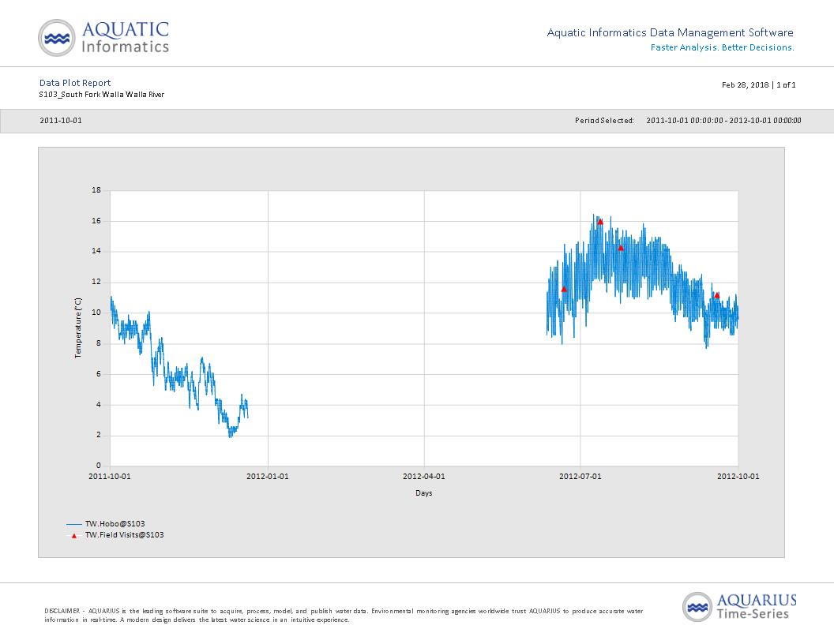
Task: Click the period range 2011-10-01 00:00:00 - 2012-10-01 00:00:00
Action: [x=723, y=120]
